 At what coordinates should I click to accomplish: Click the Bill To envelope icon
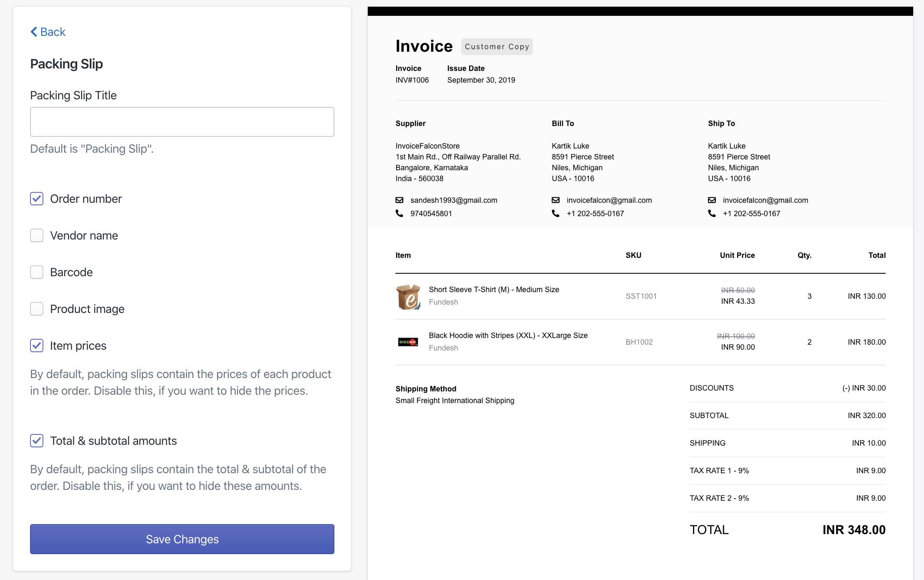pos(555,200)
